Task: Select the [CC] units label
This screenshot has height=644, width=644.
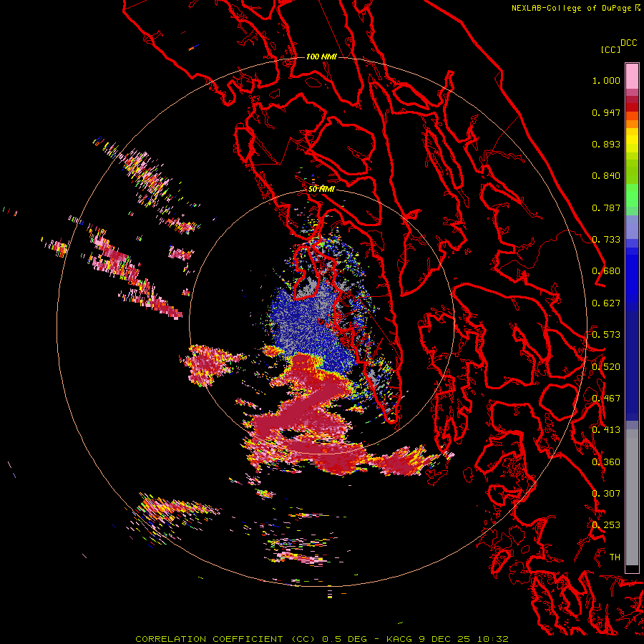Action: [611, 49]
